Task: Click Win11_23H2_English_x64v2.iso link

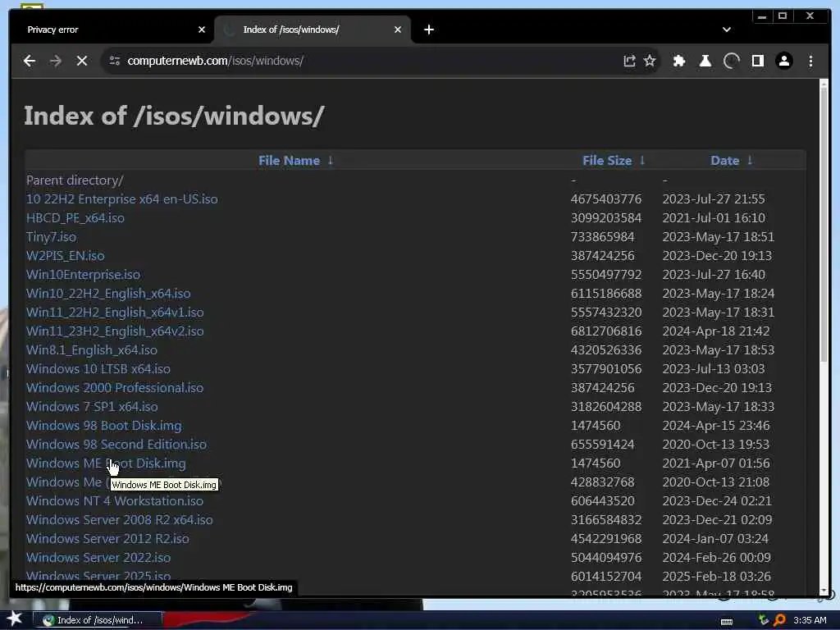Action: click(x=115, y=331)
